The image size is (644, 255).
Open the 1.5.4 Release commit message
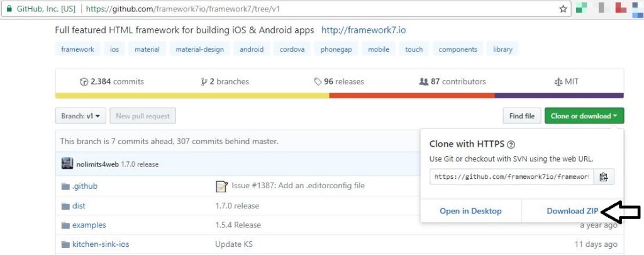click(x=238, y=225)
